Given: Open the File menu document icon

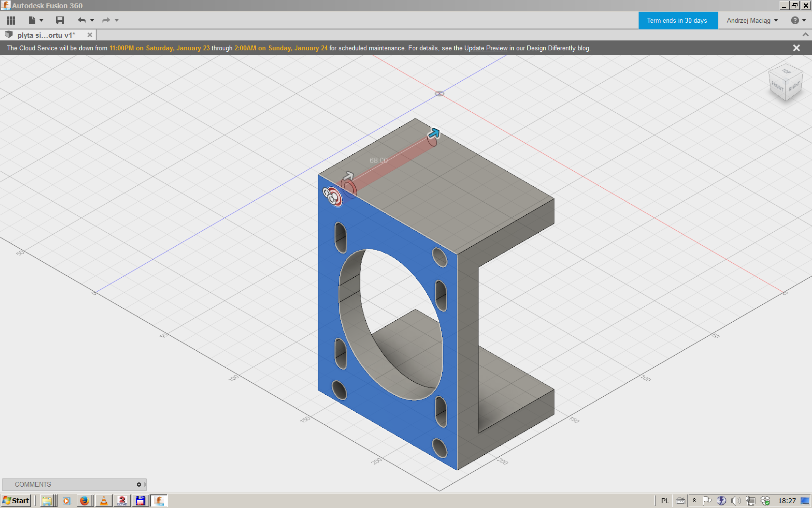Looking at the screenshot, I should pos(32,20).
